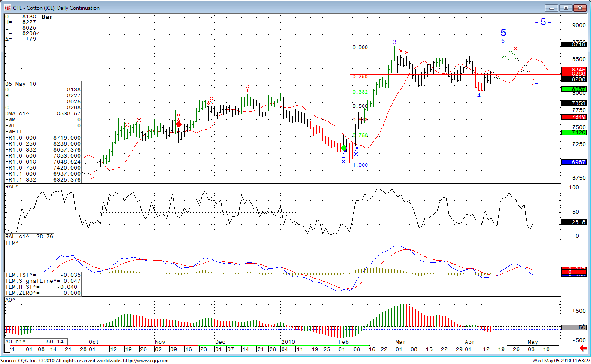Open the RAL^ study pane label
Image resolution: width=591 pixels, height=364 pixels.
click(12, 187)
